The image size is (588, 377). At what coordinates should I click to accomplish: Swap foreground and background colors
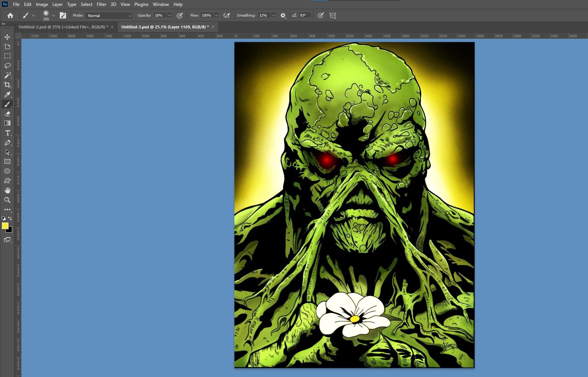10,218
